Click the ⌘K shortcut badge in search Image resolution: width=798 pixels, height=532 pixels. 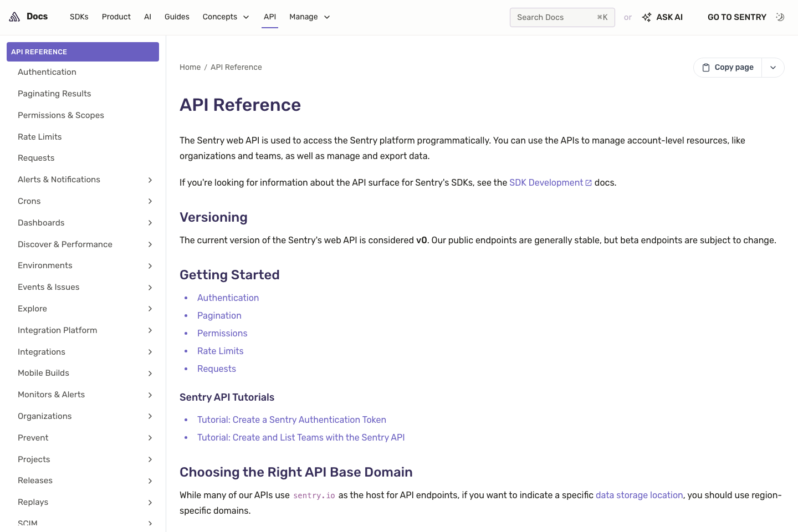point(602,17)
